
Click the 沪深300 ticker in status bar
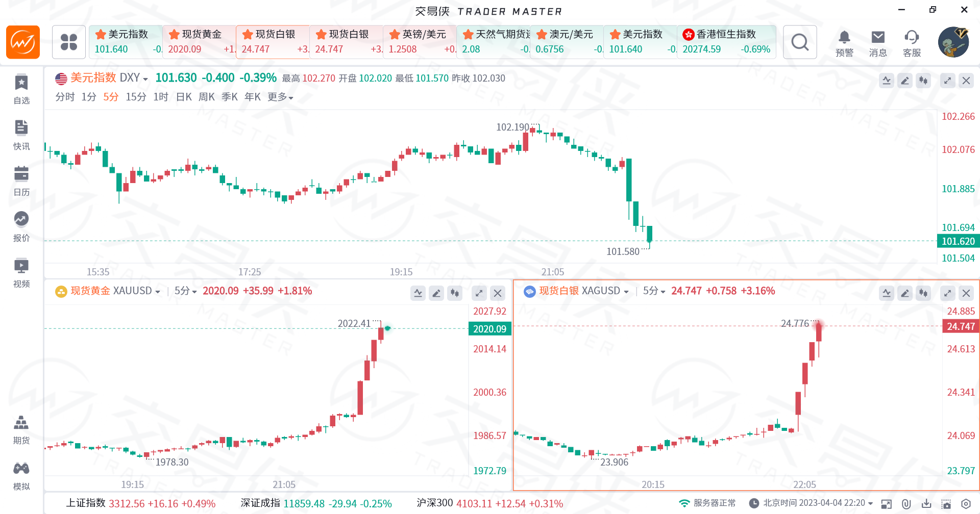coord(490,503)
